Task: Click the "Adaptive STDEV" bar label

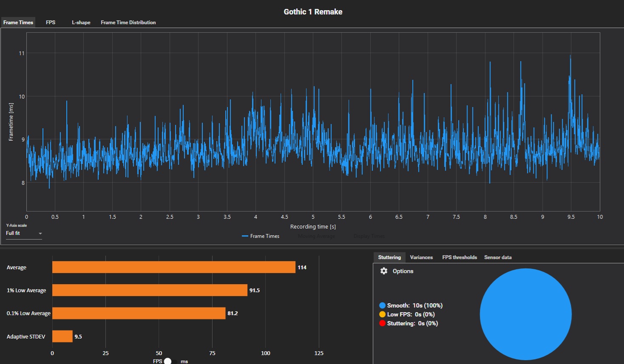Action: 26,336
